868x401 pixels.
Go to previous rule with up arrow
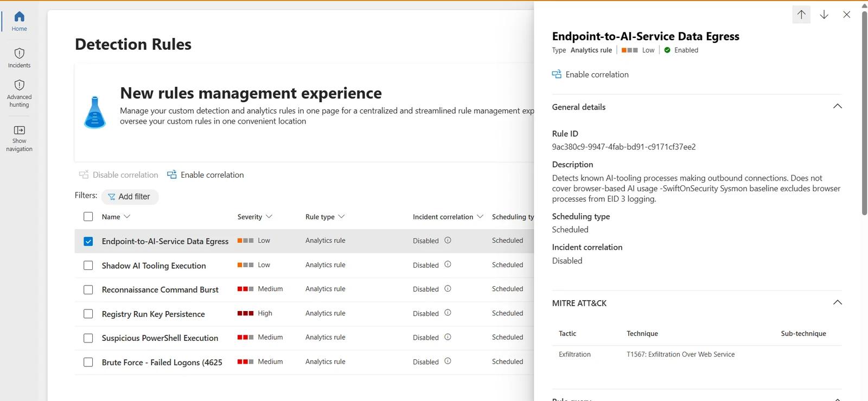(x=801, y=15)
